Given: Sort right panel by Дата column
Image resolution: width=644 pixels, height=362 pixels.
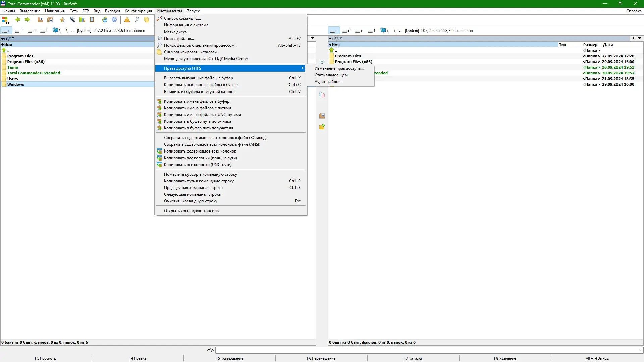Looking at the screenshot, I should [608, 45].
